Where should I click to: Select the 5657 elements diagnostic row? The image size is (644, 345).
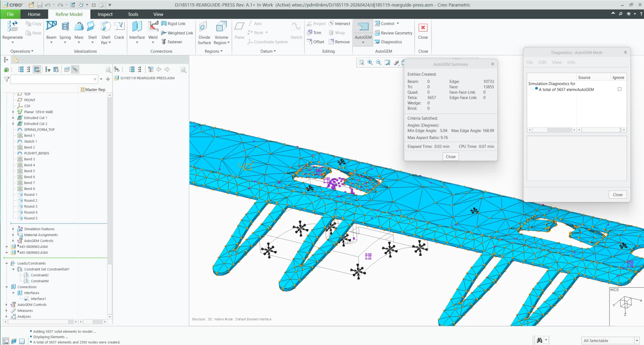576,90
